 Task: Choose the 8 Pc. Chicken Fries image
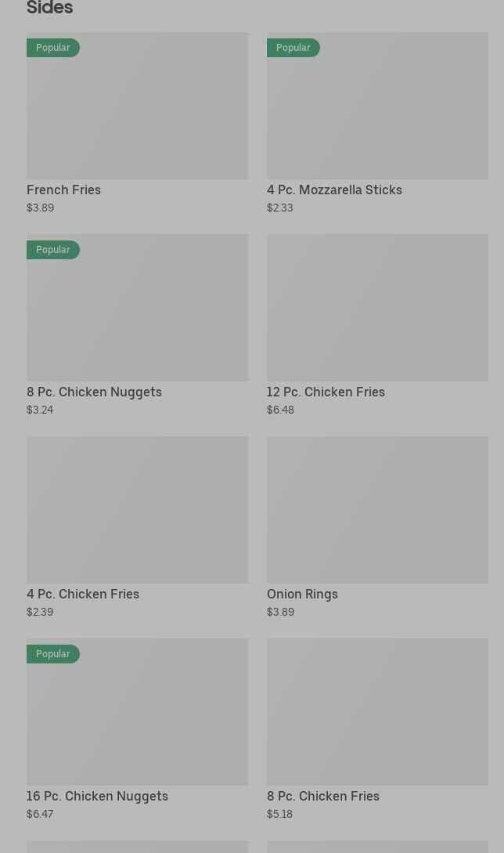pos(377,712)
